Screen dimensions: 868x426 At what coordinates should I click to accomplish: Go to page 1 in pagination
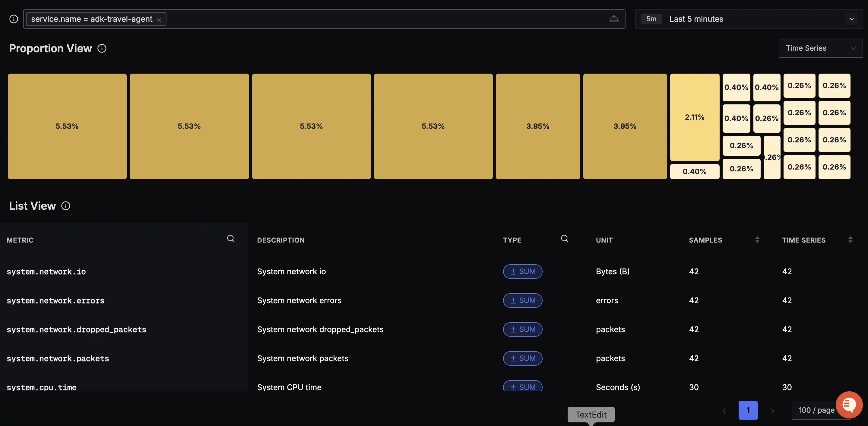coord(748,410)
